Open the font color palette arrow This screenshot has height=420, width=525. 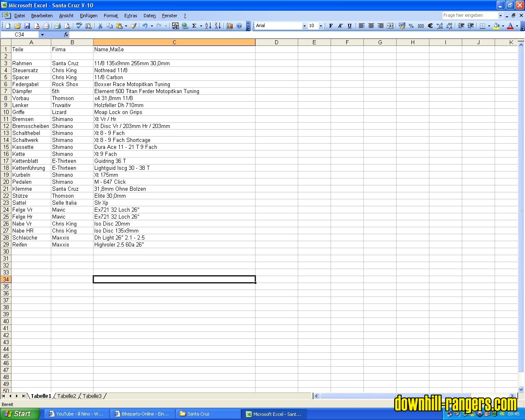(517, 26)
